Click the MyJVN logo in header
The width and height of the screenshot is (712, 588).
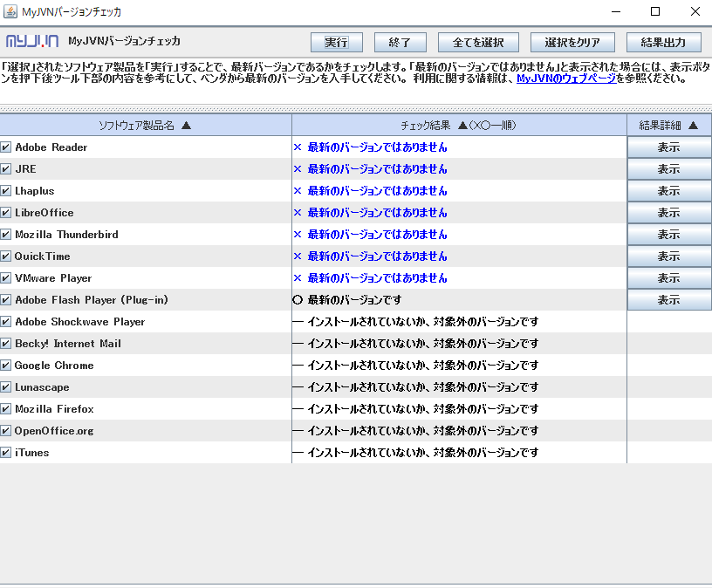coord(32,41)
